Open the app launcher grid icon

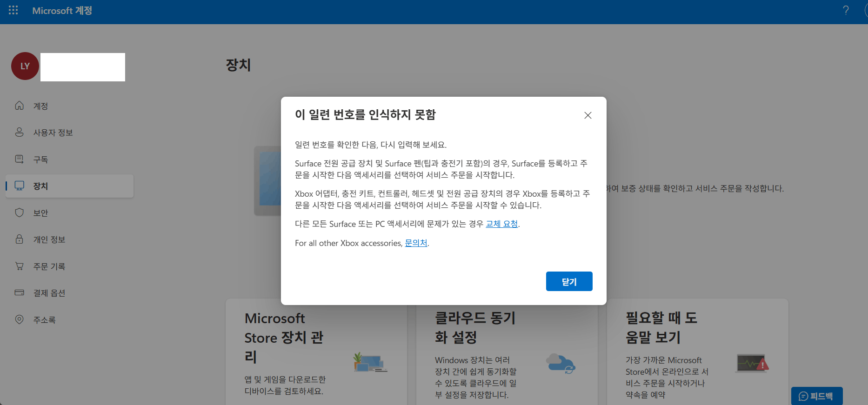pos(13,10)
